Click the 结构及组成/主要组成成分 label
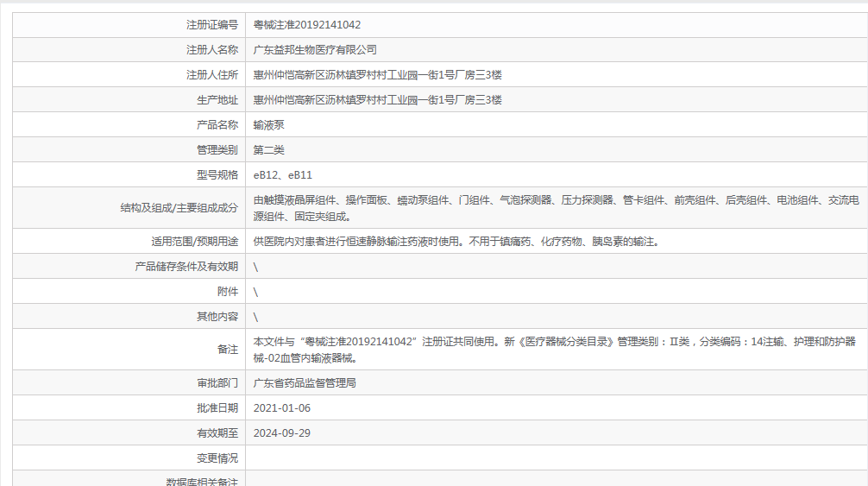 point(179,208)
